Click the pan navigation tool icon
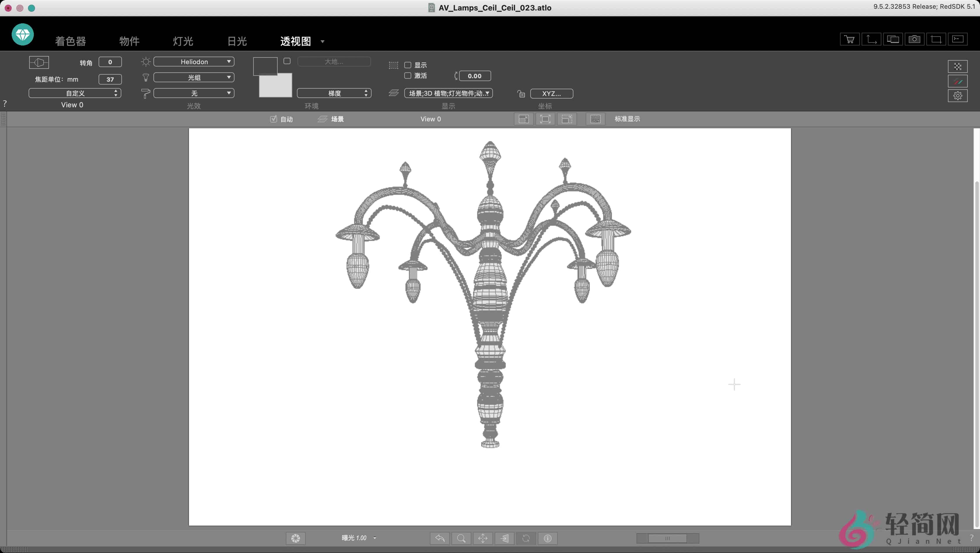Viewport: 980px width, 553px height. tap(482, 538)
